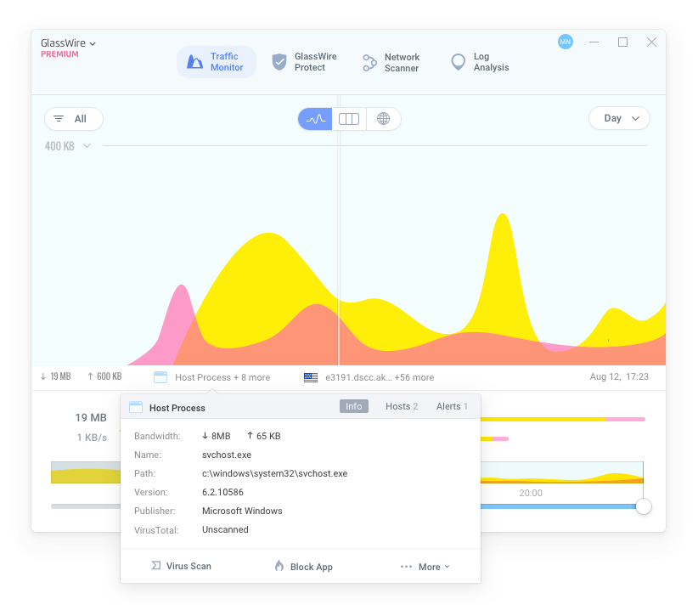Image resolution: width=698 pixels, height=616 pixels.
Task: Switch to globe map view mode
Action: [x=383, y=119]
